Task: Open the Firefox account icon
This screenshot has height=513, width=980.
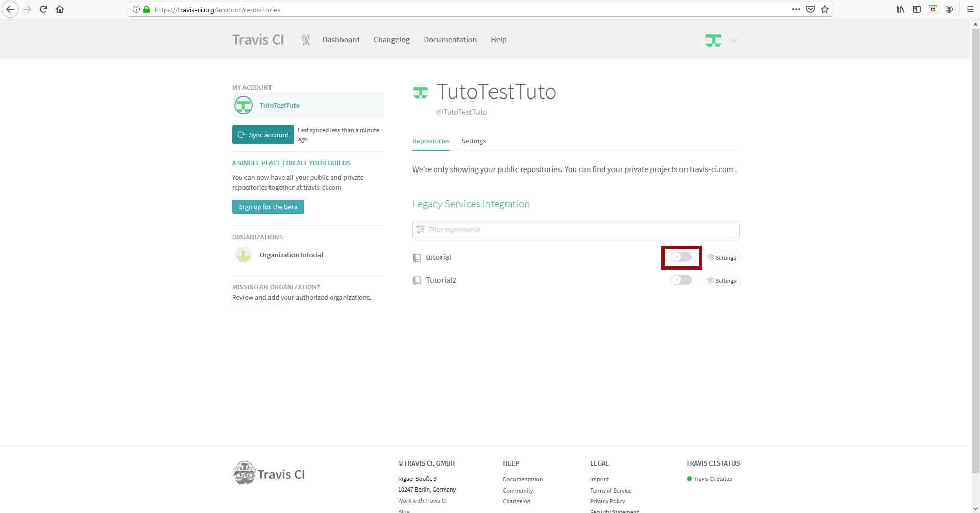Action: point(949,9)
